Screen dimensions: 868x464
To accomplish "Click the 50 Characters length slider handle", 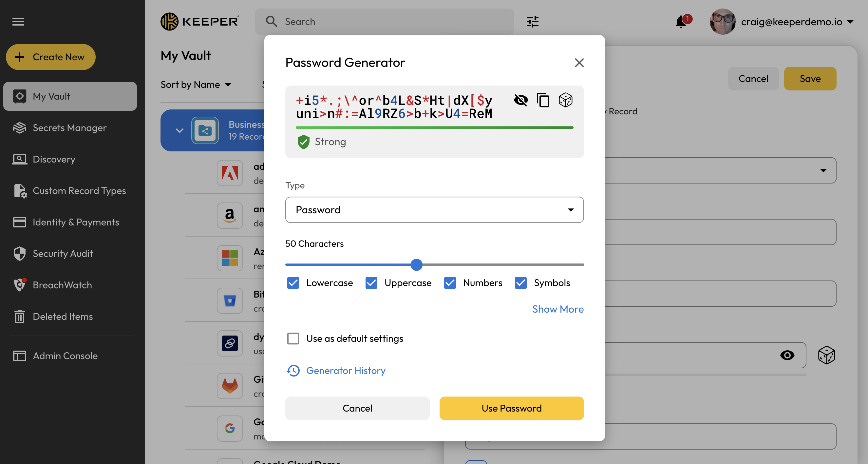I will 417,265.
